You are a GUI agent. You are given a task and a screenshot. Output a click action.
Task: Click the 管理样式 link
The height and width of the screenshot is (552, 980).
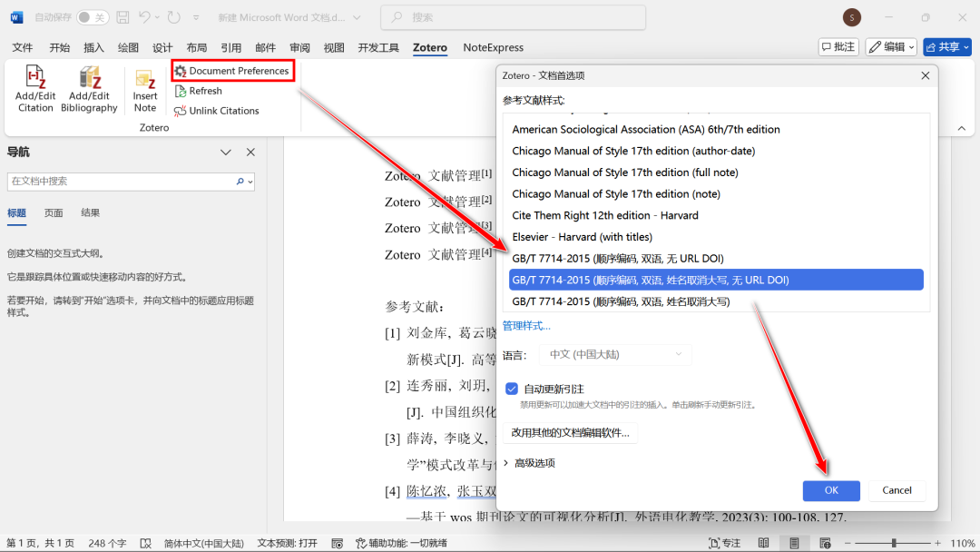(526, 326)
